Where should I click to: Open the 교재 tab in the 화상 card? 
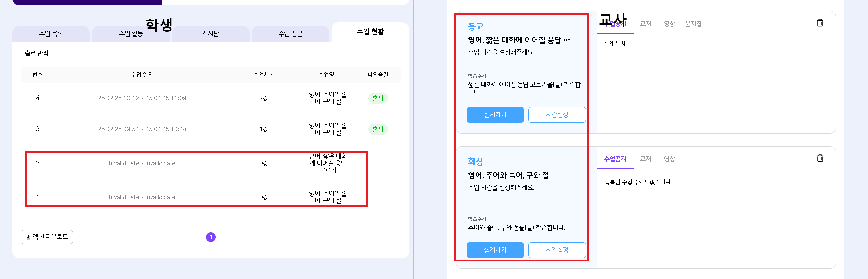tap(645, 159)
